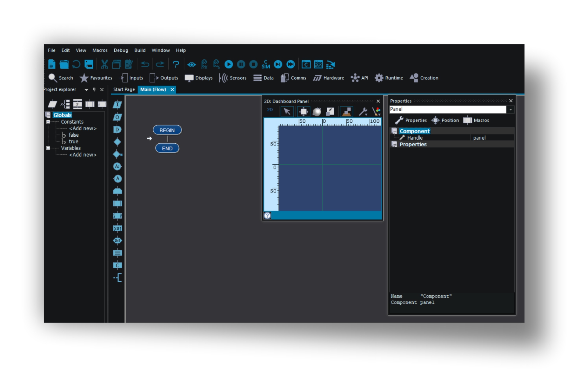Switch to the Position view in Properties
Image resolution: width=588 pixels, height=392 pixels.
click(x=445, y=121)
